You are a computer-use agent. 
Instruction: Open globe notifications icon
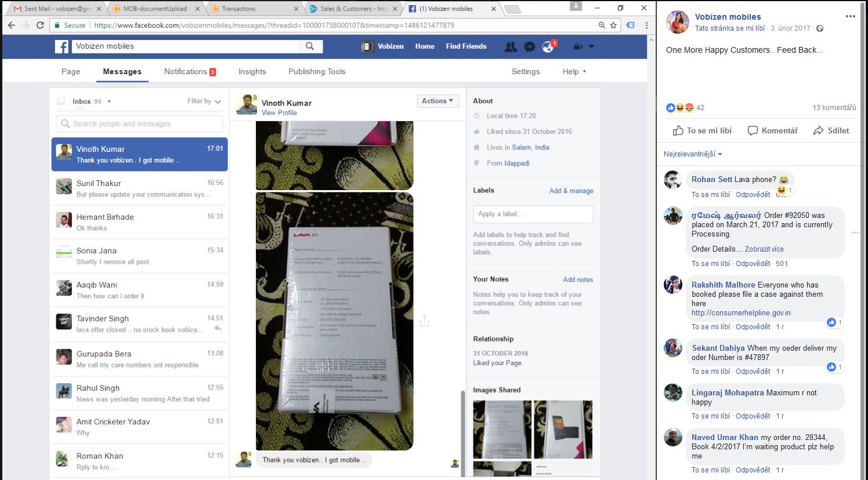click(x=548, y=47)
